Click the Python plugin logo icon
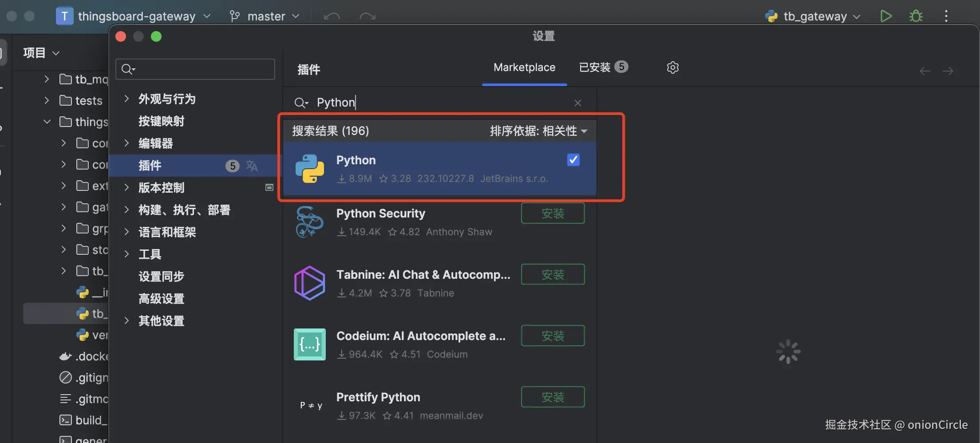 click(310, 169)
